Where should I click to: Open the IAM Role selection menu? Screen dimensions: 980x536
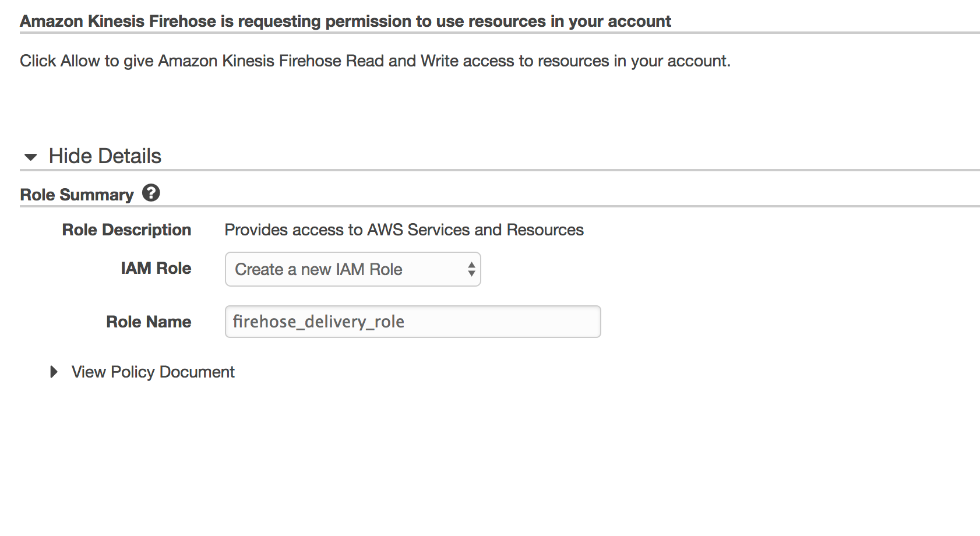click(352, 269)
